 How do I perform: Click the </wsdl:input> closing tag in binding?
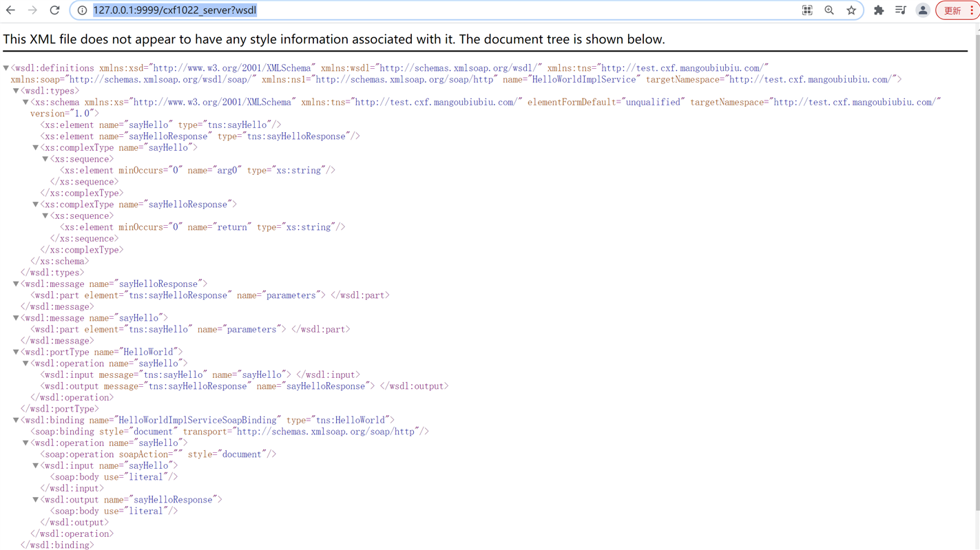(72, 488)
